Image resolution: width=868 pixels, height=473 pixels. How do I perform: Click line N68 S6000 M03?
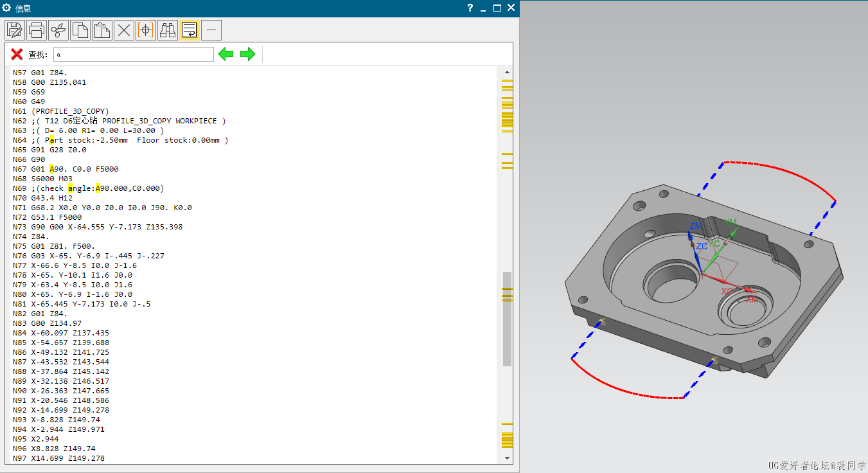point(42,179)
